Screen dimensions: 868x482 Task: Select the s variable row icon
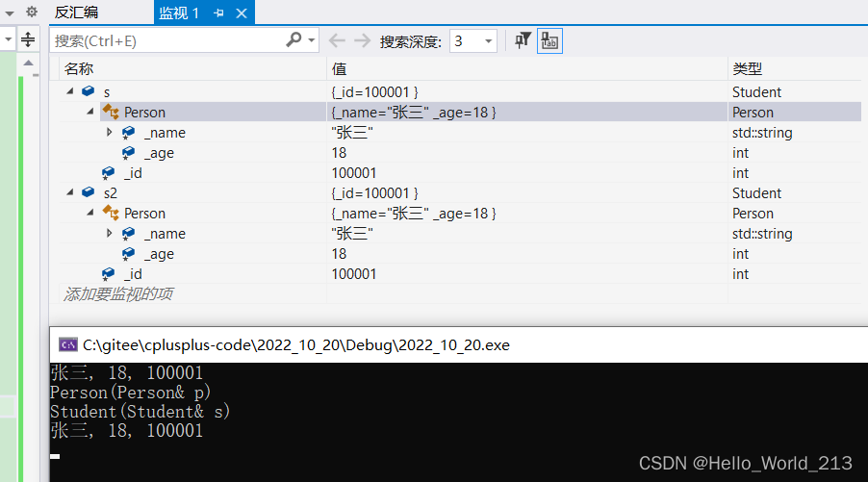pos(88,91)
